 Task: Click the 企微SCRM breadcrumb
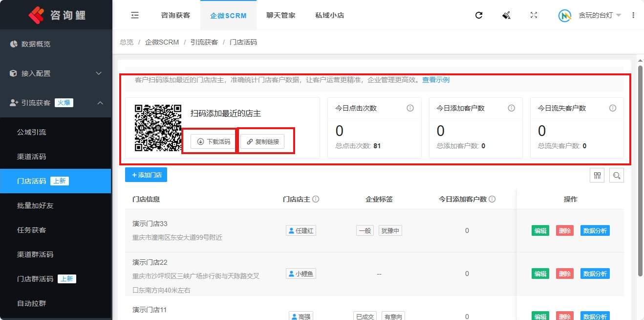[x=162, y=42]
